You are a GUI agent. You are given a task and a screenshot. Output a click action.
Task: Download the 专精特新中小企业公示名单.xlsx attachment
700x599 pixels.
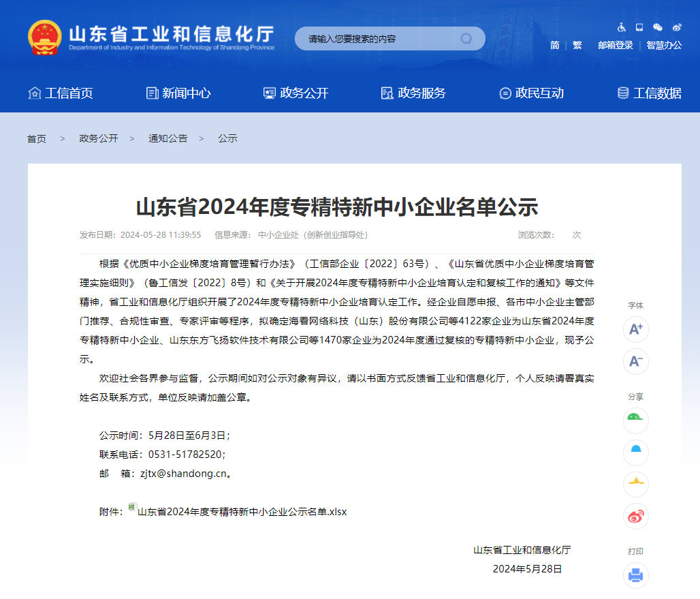pos(242,512)
